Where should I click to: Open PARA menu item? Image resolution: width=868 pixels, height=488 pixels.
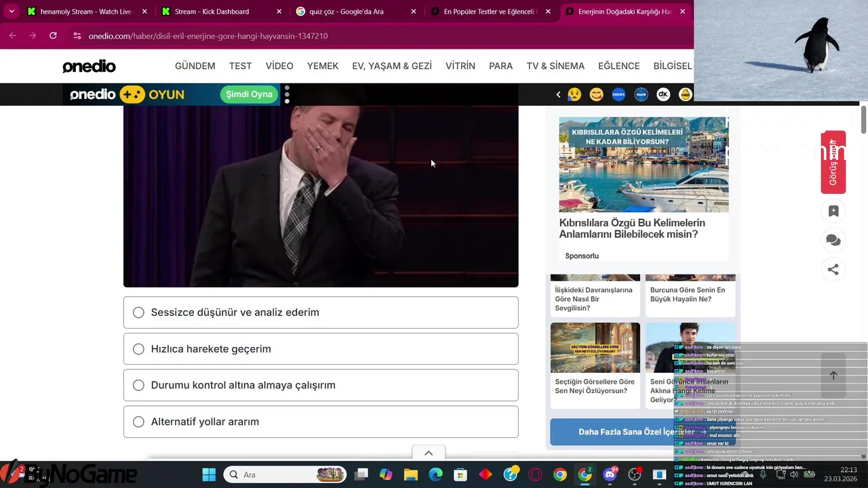(501, 66)
